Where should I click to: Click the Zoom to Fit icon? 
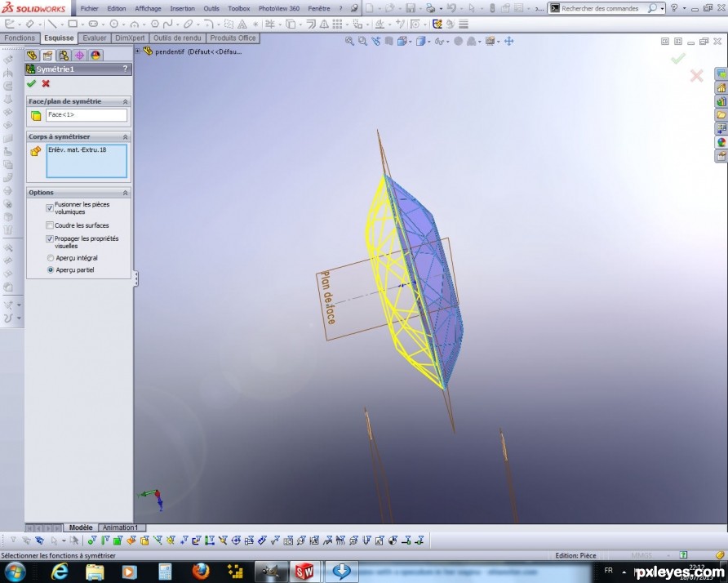tap(349, 42)
